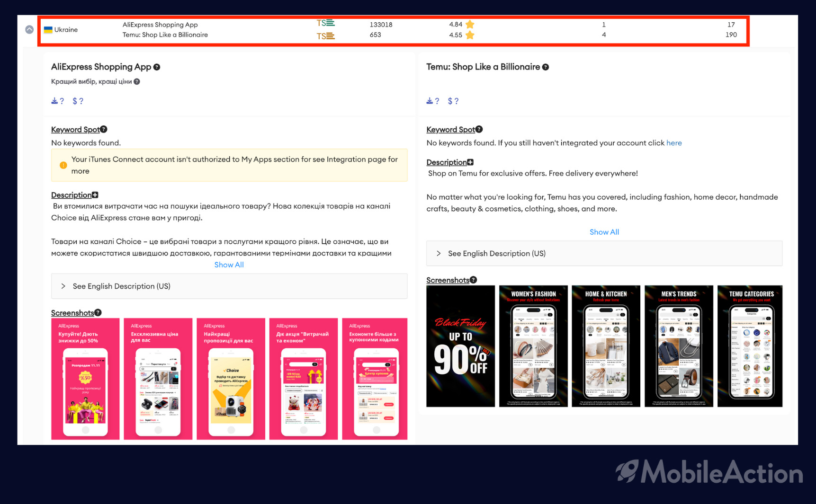Open Temu Men's Trends screenshot
This screenshot has width=816, height=504.
point(679,346)
